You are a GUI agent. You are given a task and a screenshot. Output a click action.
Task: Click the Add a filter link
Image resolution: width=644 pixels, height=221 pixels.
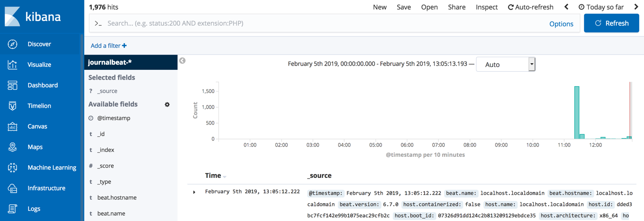[x=109, y=45]
